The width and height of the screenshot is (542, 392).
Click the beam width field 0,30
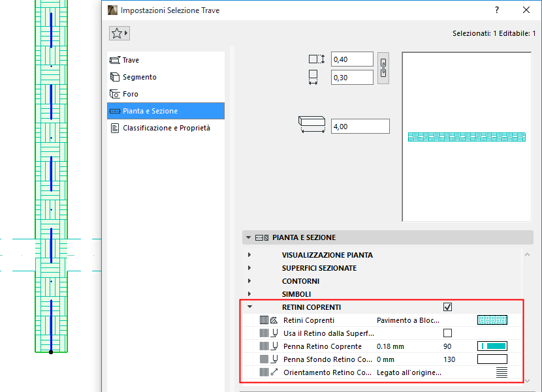[x=352, y=78]
